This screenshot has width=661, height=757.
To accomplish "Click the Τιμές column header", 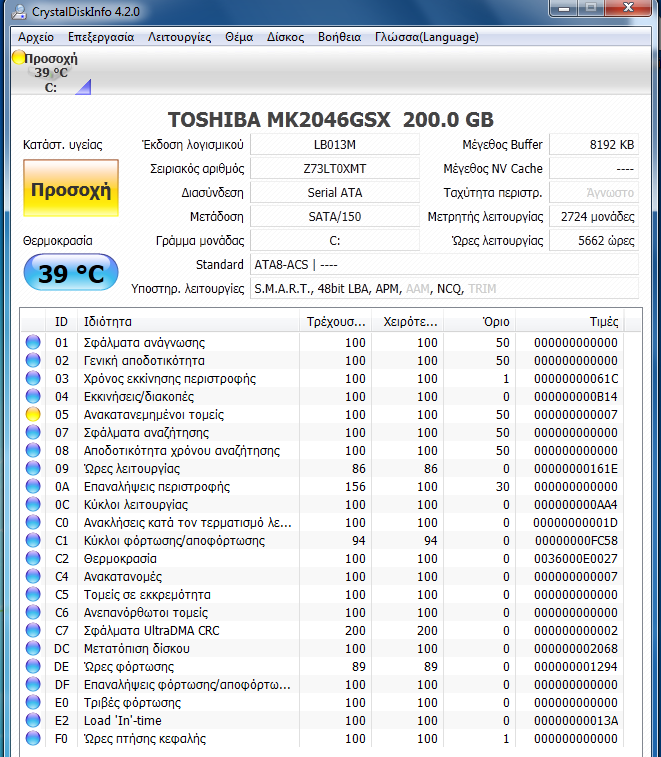I will tap(570, 322).
